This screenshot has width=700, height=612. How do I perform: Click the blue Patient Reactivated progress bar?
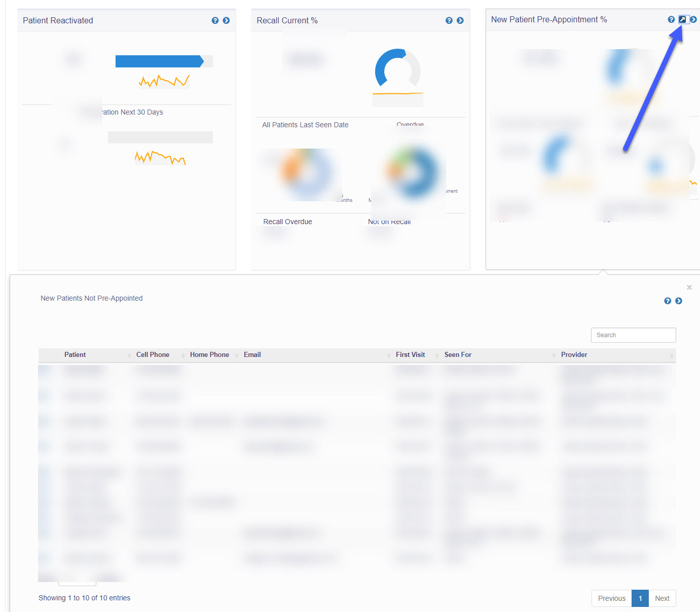click(159, 61)
